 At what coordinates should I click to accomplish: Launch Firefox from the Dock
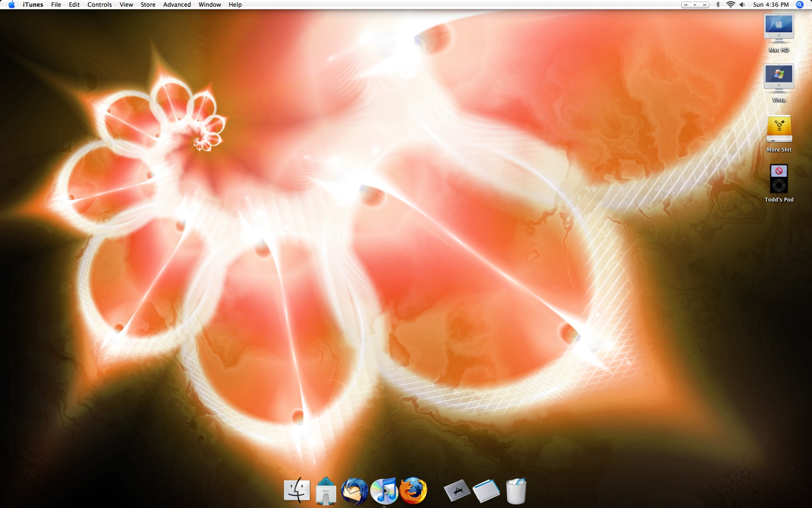[x=413, y=490]
